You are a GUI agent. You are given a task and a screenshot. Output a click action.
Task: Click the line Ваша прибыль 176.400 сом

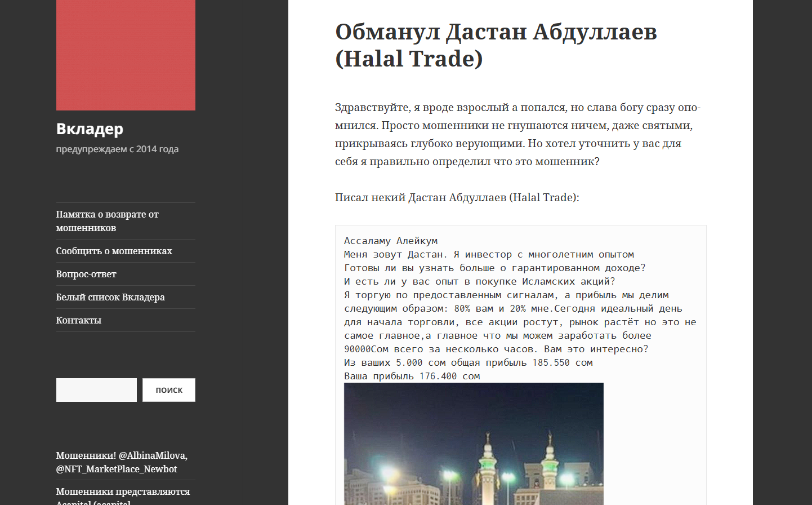[x=412, y=376]
